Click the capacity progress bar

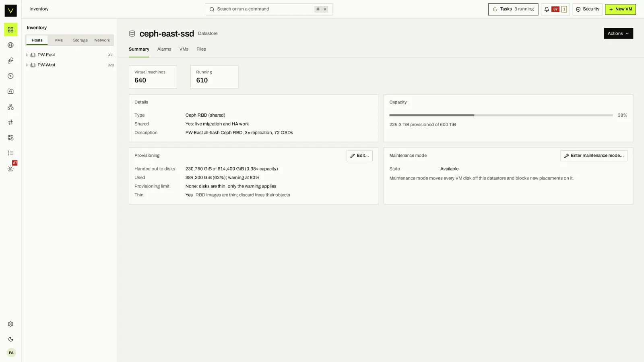click(x=501, y=115)
